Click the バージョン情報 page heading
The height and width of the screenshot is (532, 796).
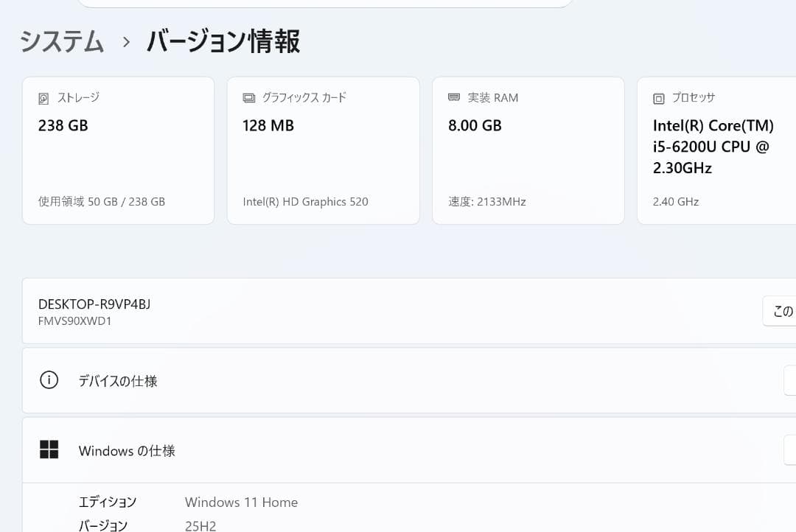point(223,41)
